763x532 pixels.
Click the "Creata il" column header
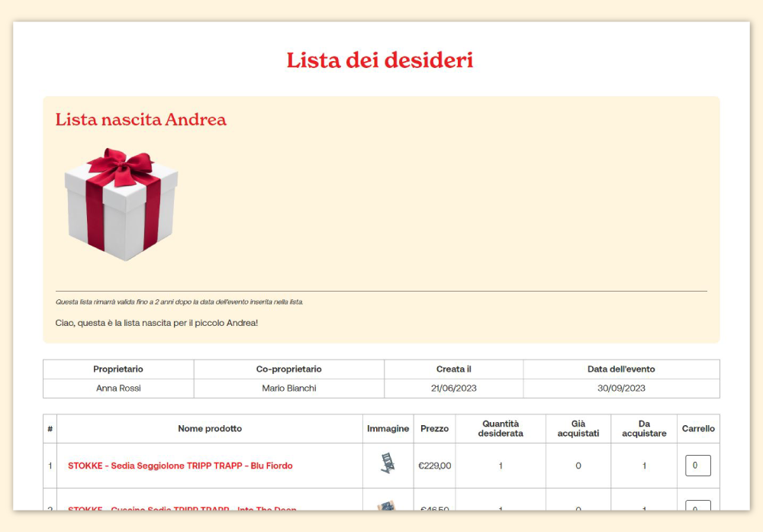pyautogui.click(x=453, y=369)
